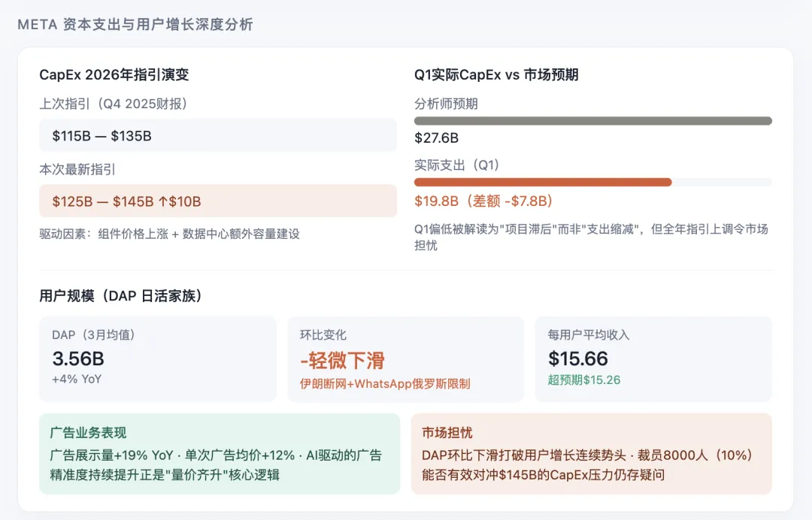Select the DAP 3.56B metric card
812x520 pixels.
tap(158, 359)
